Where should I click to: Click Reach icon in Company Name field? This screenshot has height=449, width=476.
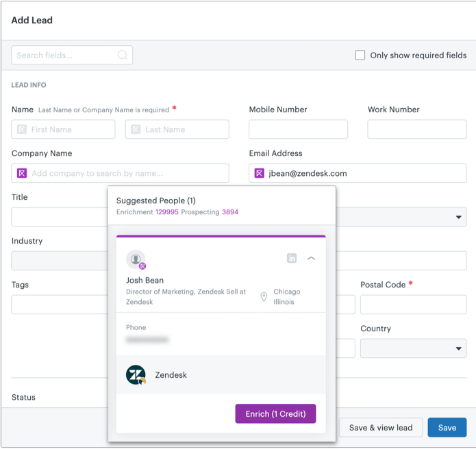point(21,173)
